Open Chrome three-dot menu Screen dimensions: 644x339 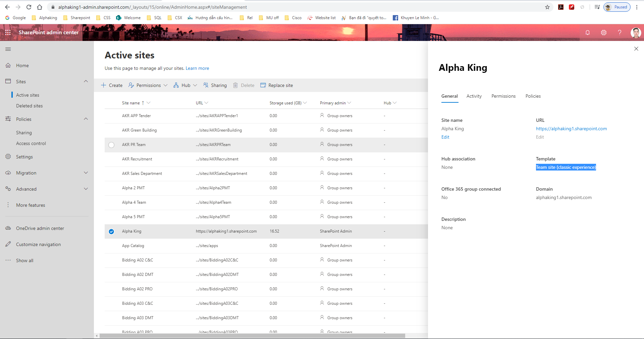click(637, 7)
